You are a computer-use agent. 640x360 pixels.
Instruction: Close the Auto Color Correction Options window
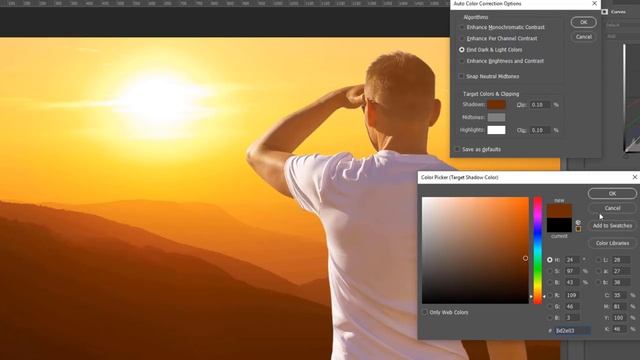[x=594, y=3]
